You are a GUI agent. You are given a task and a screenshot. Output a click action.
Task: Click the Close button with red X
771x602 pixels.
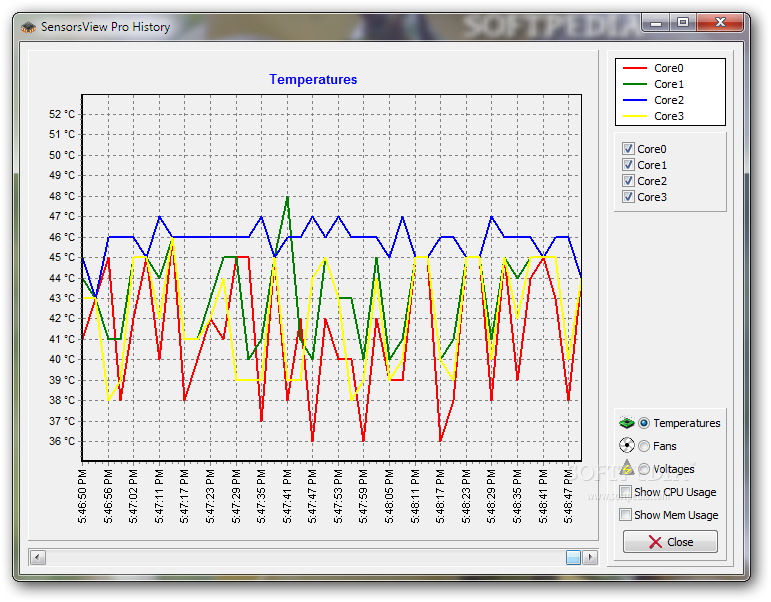click(670, 542)
